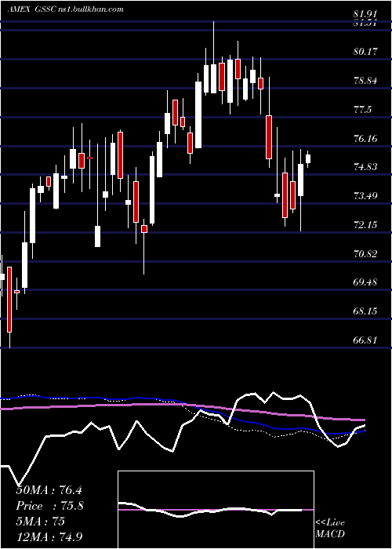
Task: Open the MACD inset chart panel
Action: point(216,510)
